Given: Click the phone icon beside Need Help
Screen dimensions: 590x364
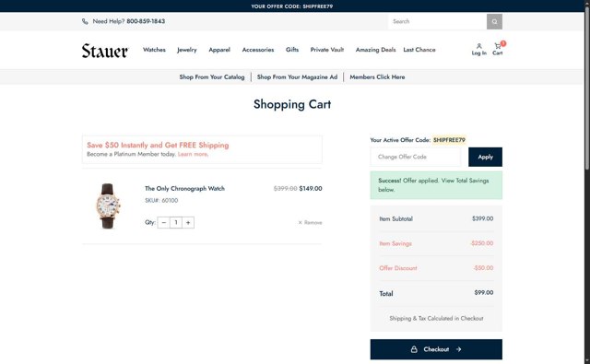Looking at the screenshot, I should pos(85,21).
